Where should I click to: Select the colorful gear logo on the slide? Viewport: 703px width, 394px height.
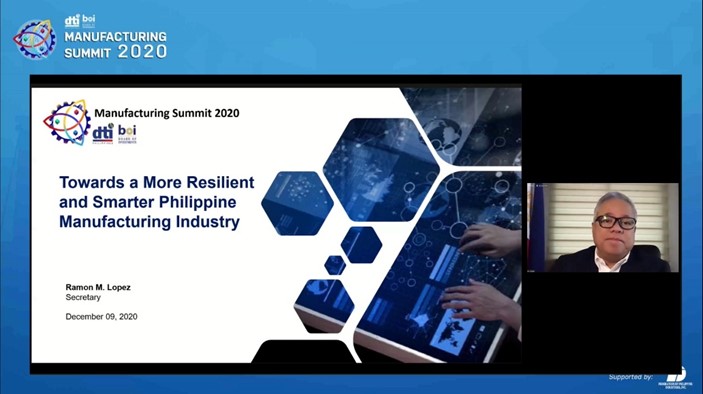(x=67, y=122)
